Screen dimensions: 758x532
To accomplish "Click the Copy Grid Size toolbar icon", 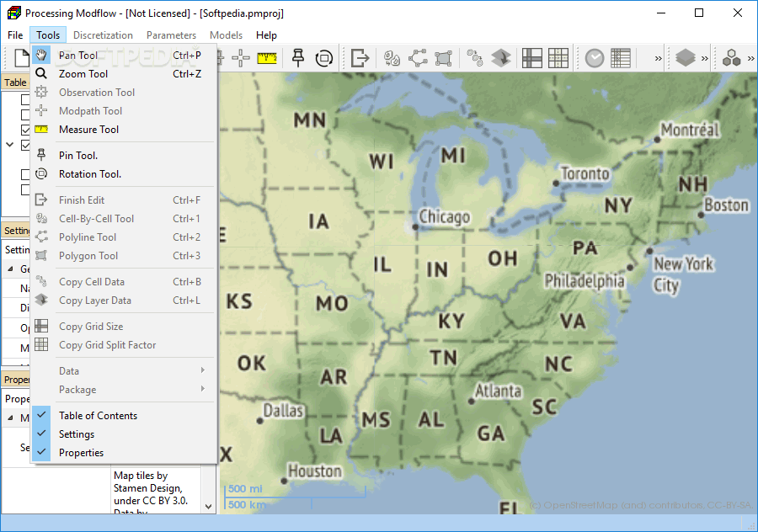I will coord(532,58).
